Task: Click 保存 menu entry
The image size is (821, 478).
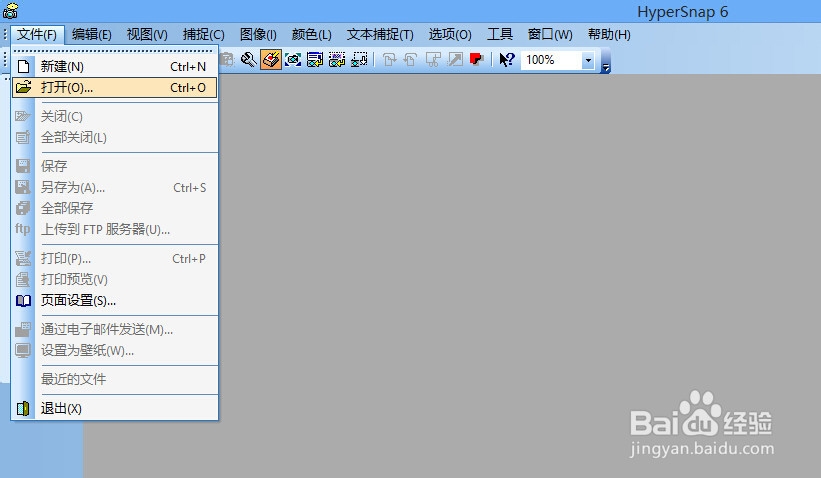Action: coord(114,166)
